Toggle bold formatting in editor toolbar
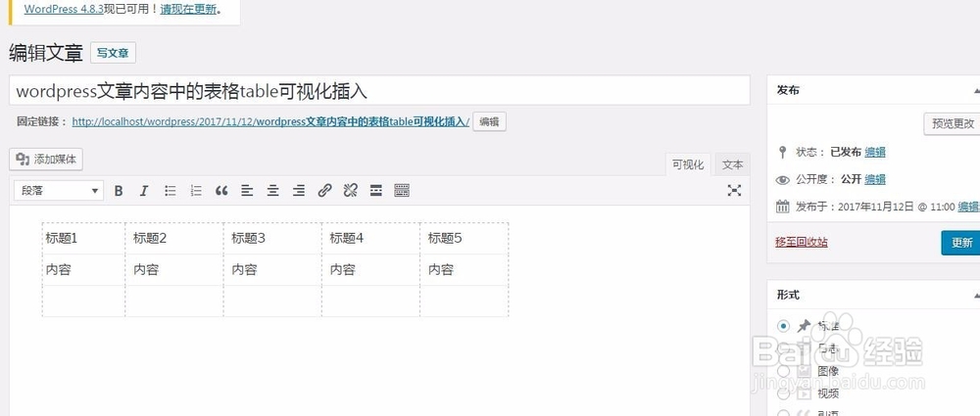 click(119, 191)
